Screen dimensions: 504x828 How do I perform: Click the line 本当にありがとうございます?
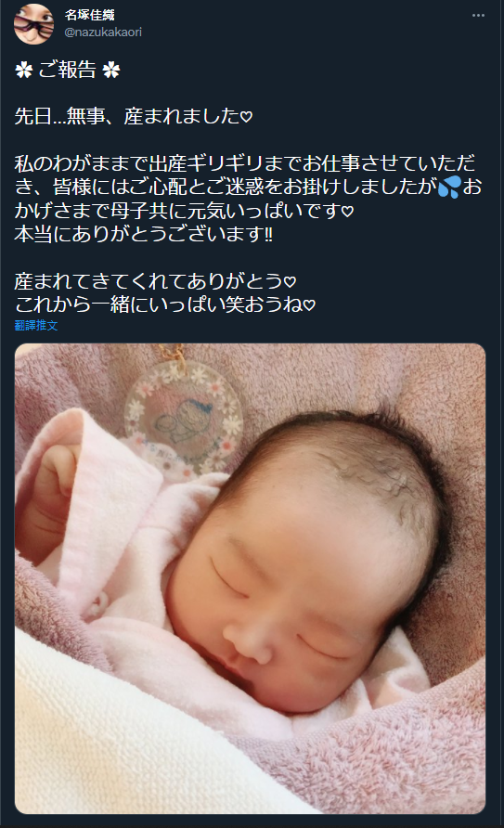point(143,234)
